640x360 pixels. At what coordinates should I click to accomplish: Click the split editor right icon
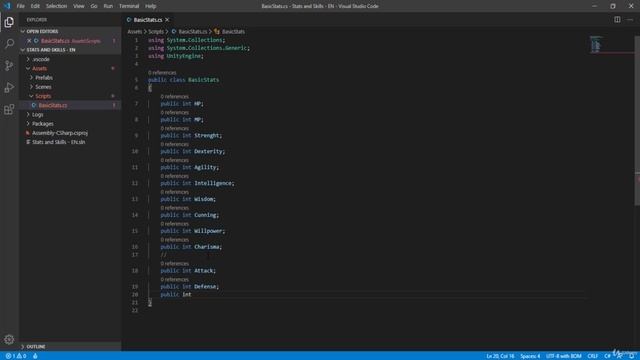click(x=617, y=20)
